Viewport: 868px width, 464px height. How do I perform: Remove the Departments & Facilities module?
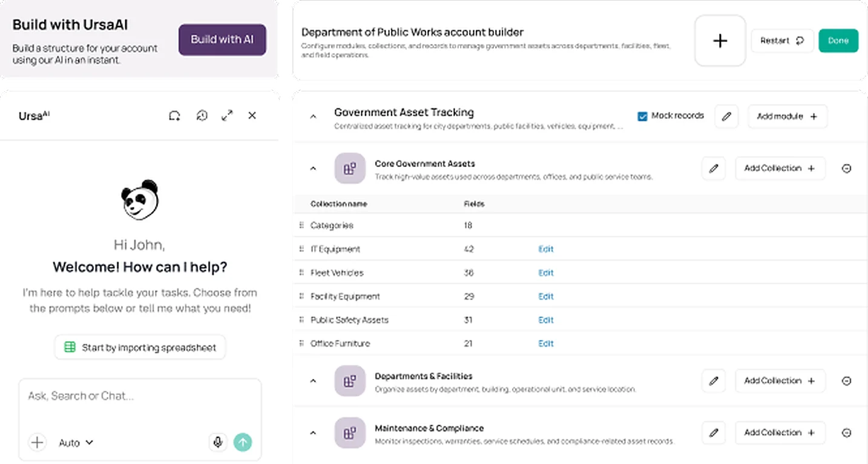coord(847,381)
